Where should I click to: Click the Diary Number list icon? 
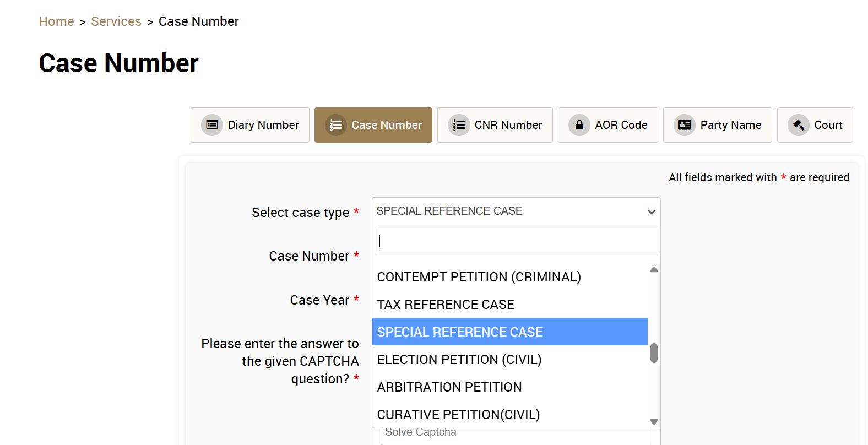(x=212, y=125)
